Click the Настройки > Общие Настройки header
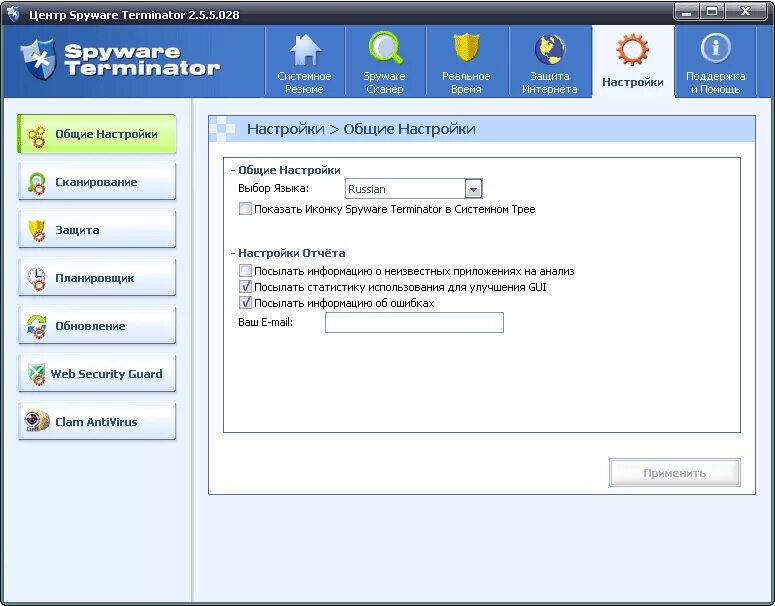This screenshot has width=775, height=606. [x=361, y=129]
